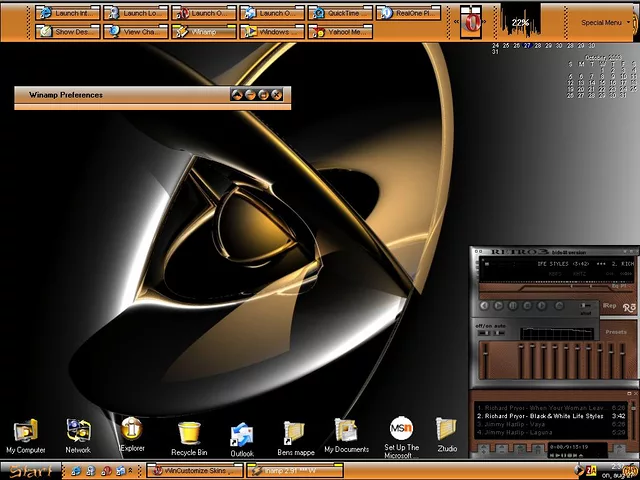Click the Start button
Viewport: 640px width, 480px height.
pyautogui.click(x=30, y=471)
